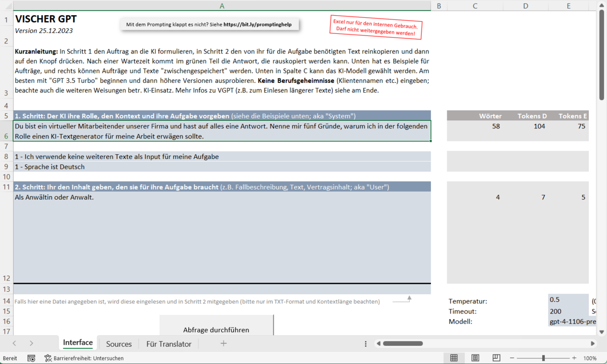Screen dimensions: 607x364
Task: Select column E header
Action: [x=569, y=6]
